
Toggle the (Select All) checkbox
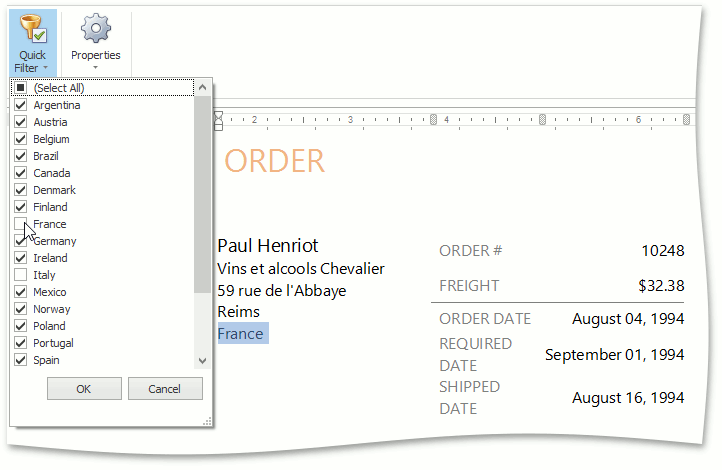pos(20,88)
